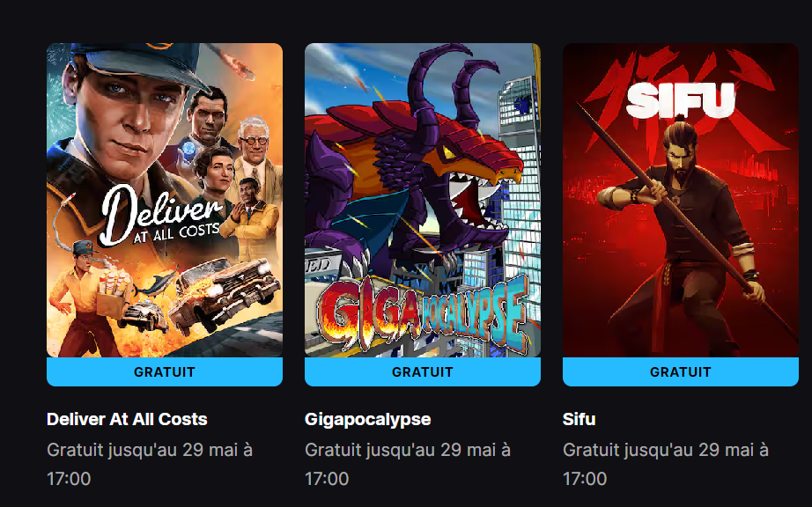
Task: Open the Sifu title link
Action: (579, 419)
